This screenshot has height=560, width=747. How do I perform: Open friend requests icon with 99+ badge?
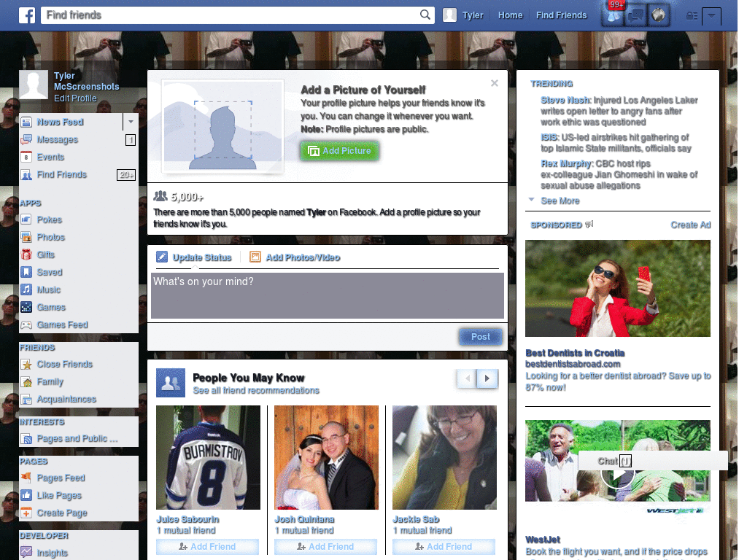coord(613,16)
